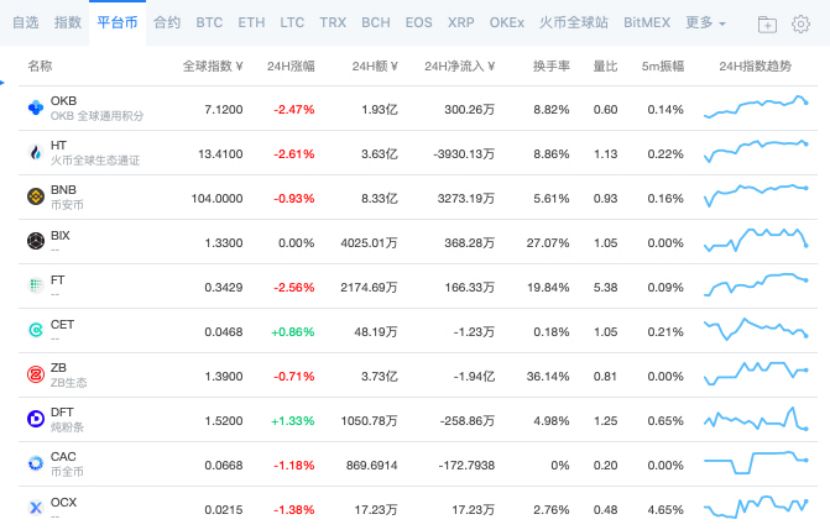Sort by 换手率 column header
The height and width of the screenshot is (531, 830).
551,66
